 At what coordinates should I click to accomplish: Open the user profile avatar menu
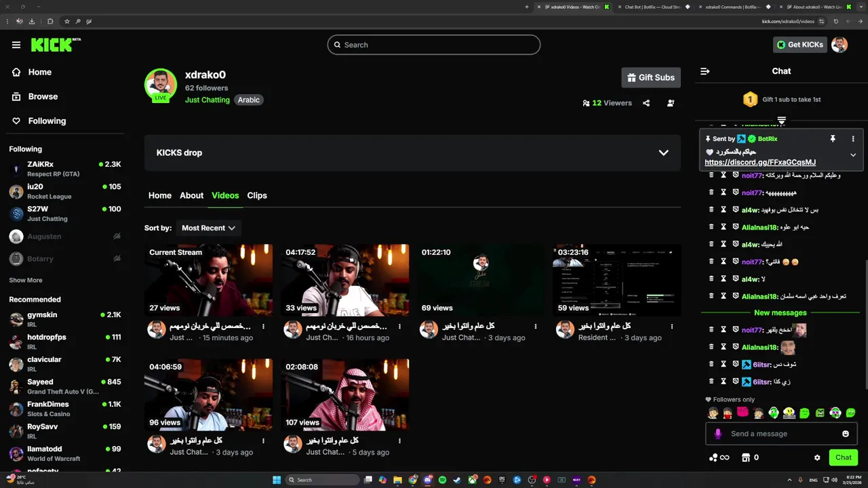[840, 45]
